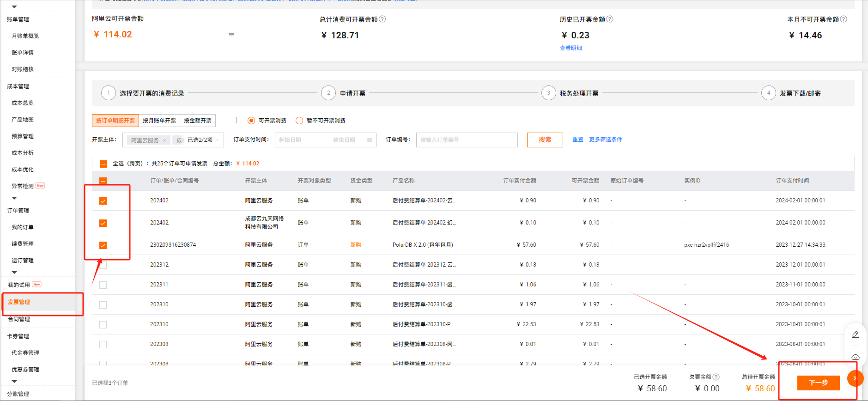The height and width of the screenshot is (401, 868).
Task: Click the 订单编号 input field
Action: click(467, 140)
